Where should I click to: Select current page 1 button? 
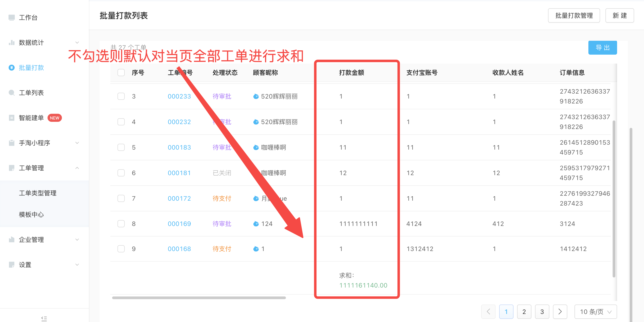506,311
